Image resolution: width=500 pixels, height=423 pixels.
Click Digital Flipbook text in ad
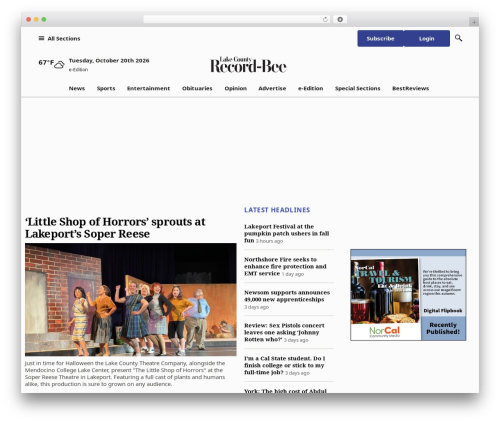point(443,311)
